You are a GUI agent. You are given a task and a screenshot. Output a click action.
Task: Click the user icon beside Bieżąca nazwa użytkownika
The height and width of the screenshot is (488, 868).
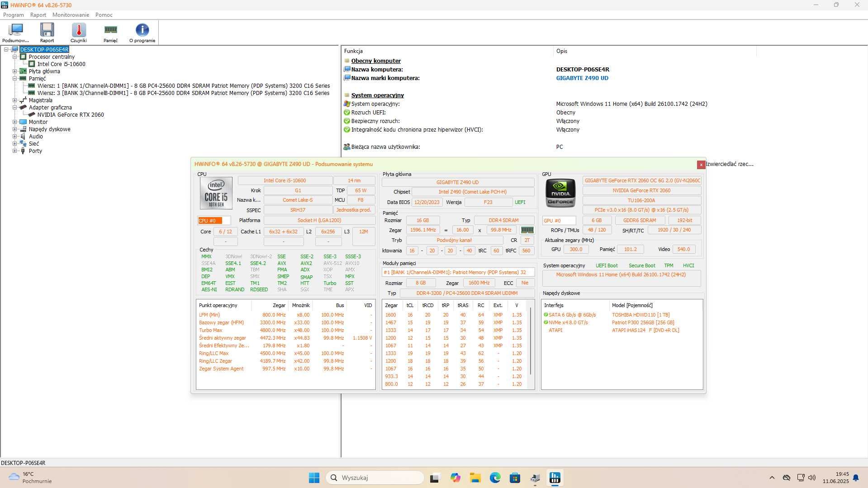point(347,147)
